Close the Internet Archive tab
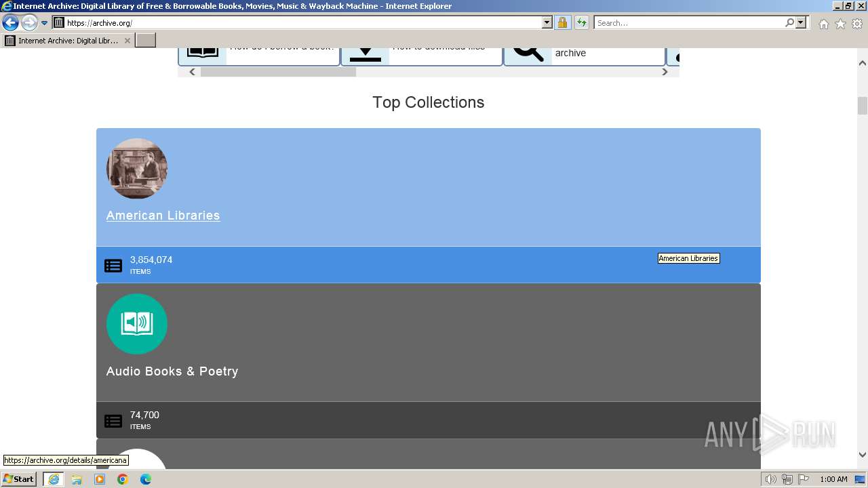This screenshot has width=868, height=488. point(127,41)
